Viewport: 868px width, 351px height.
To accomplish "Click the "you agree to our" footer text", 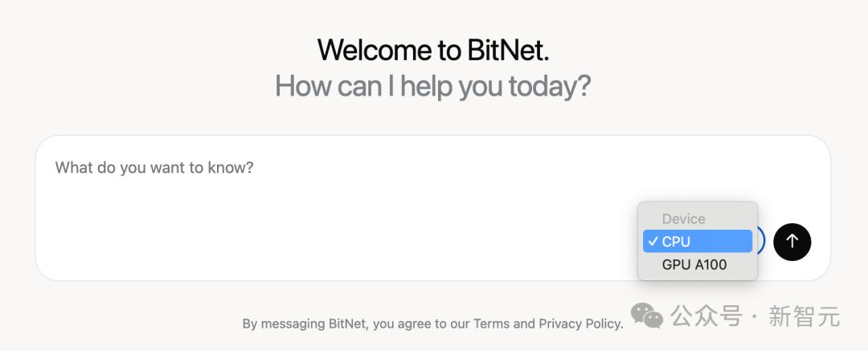I will (x=421, y=324).
